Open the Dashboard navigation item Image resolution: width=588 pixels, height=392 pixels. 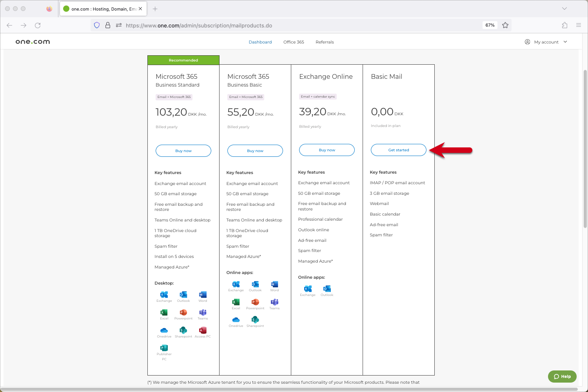click(260, 42)
